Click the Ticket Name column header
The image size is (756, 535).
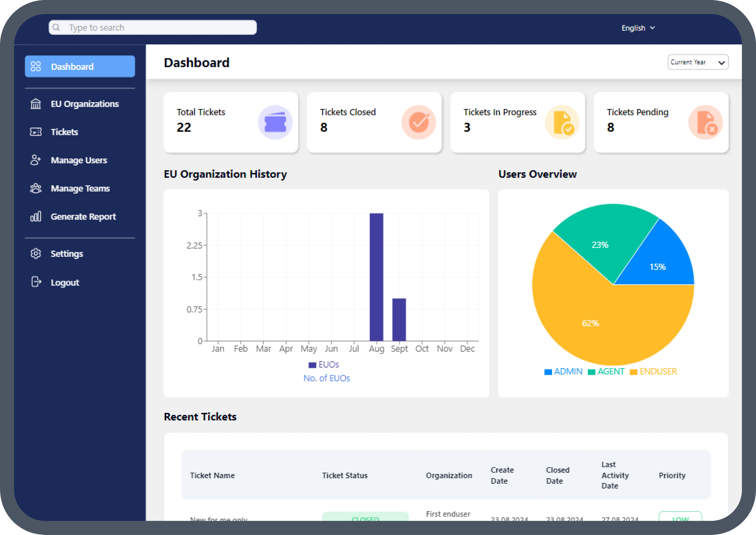click(212, 475)
